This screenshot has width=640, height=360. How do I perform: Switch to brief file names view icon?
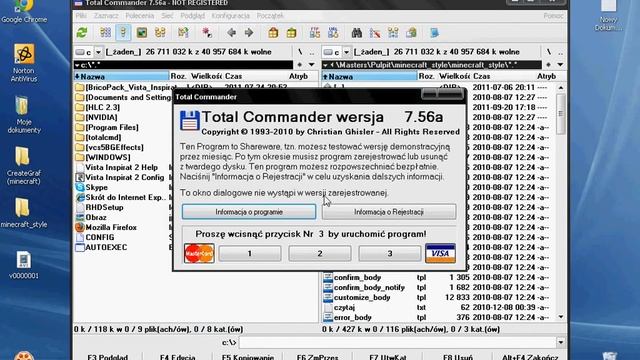point(105,33)
